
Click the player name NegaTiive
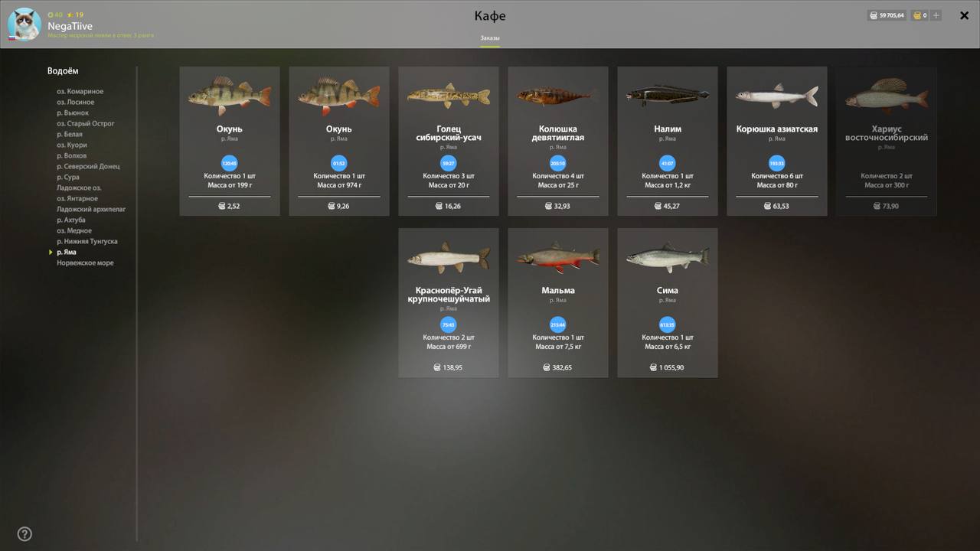click(x=70, y=26)
